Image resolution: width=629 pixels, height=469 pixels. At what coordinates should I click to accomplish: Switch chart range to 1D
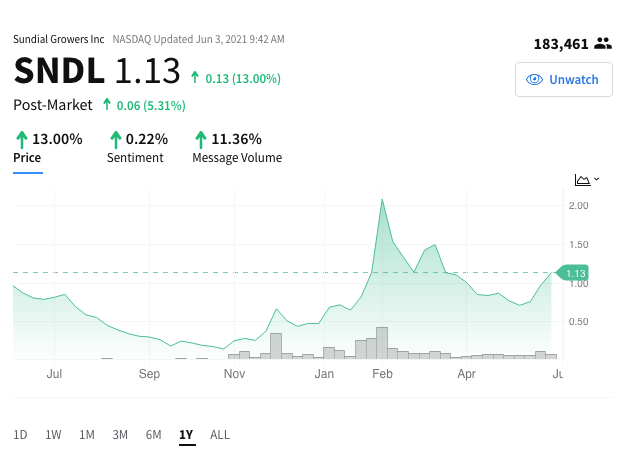tap(20, 435)
